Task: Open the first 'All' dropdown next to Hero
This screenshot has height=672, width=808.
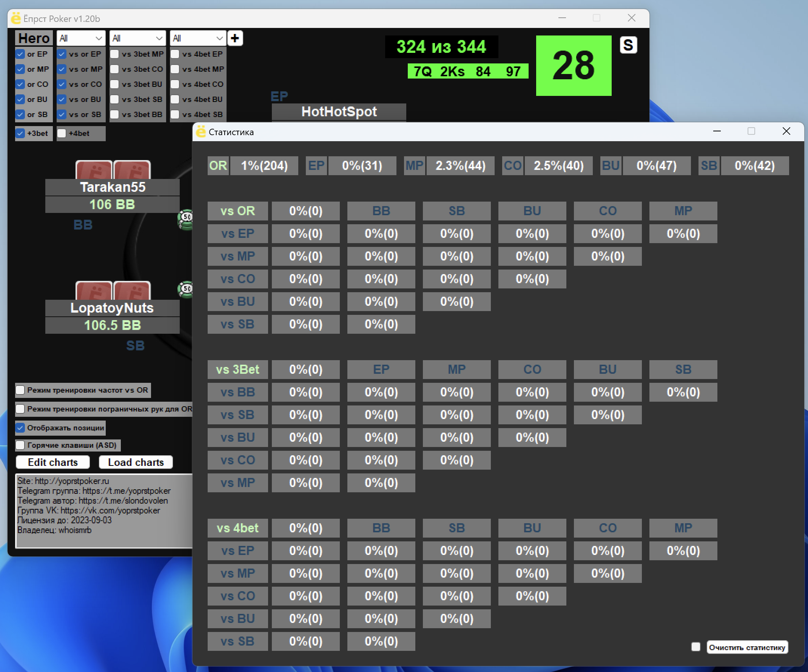Action: click(81, 38)
